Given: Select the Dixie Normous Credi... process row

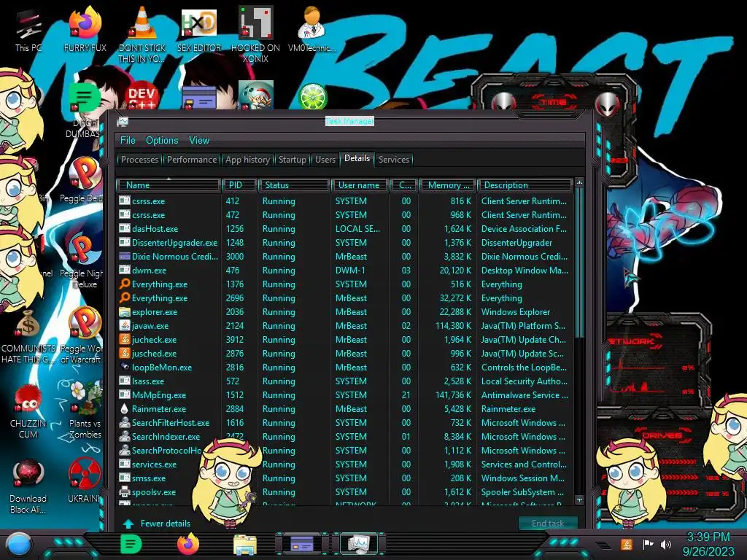Looking at the screenshot, I should tap(345, 256).
